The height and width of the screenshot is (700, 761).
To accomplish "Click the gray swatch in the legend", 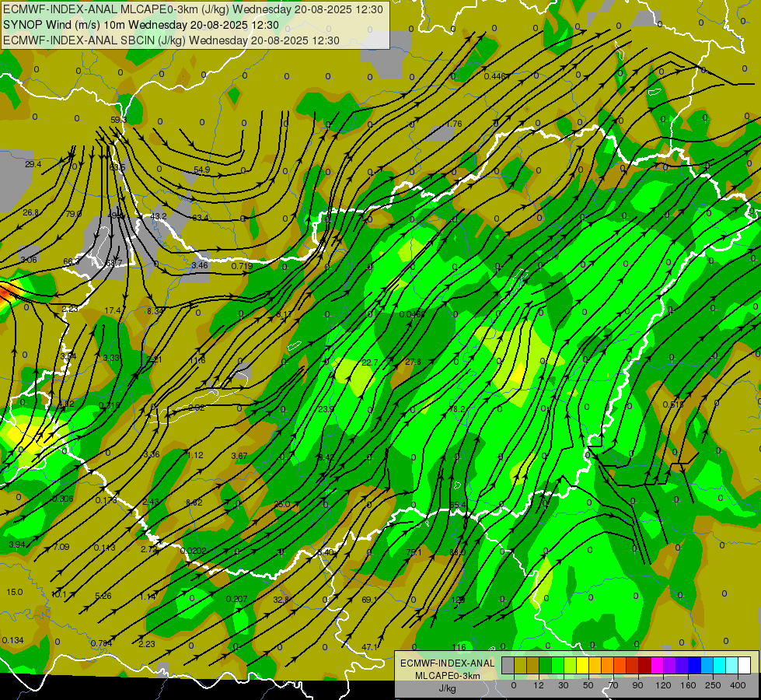I will [508, 666].
